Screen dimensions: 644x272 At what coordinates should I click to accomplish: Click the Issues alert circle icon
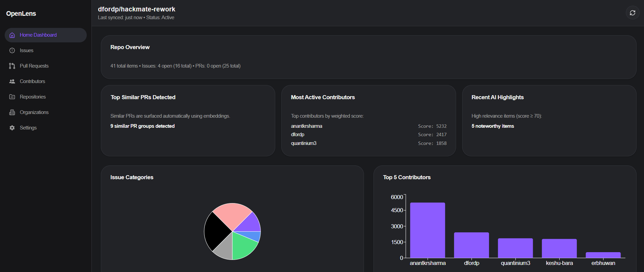(12, 50)
